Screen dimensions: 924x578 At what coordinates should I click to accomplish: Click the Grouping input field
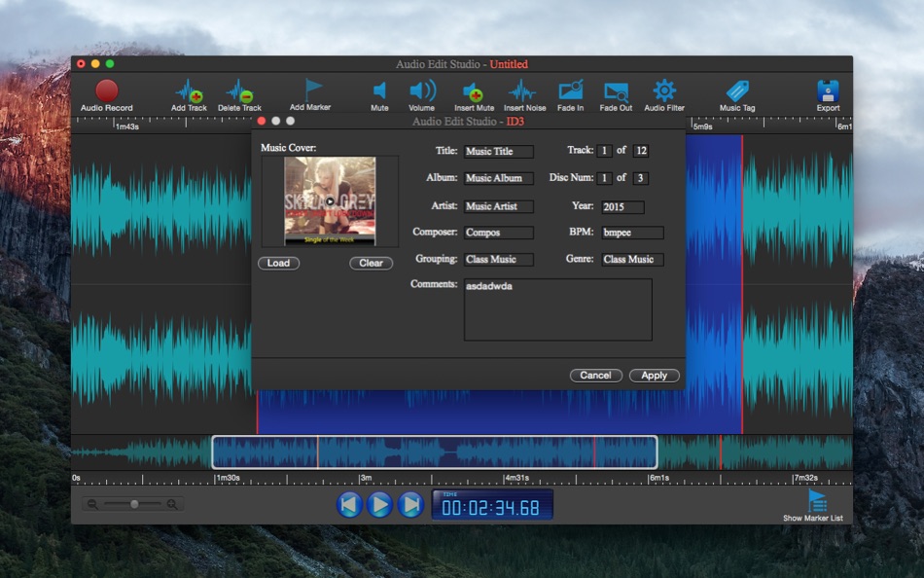point(499,260)
